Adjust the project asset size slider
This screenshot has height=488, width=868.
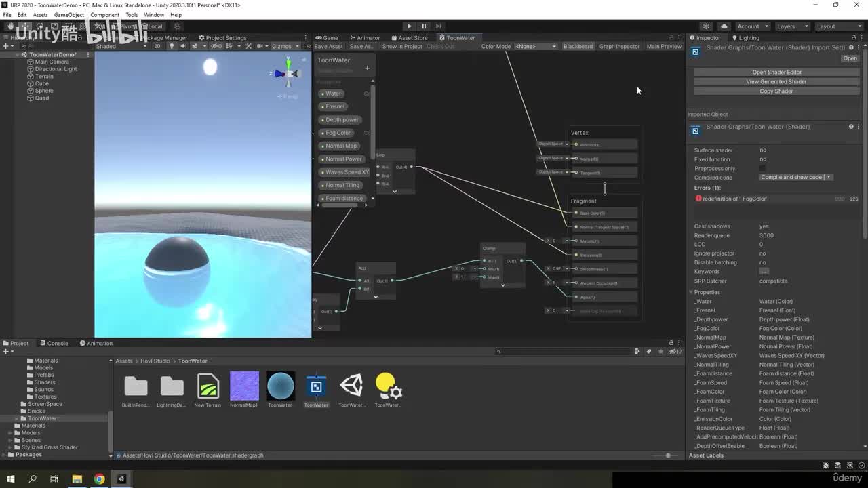coord(668,455)
